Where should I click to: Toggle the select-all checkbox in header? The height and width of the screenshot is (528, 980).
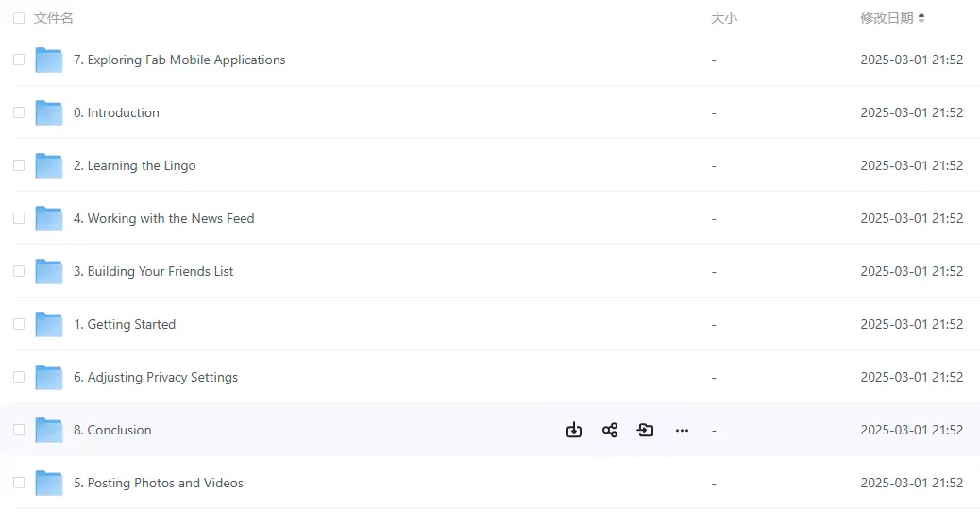(x=19, y=18)
